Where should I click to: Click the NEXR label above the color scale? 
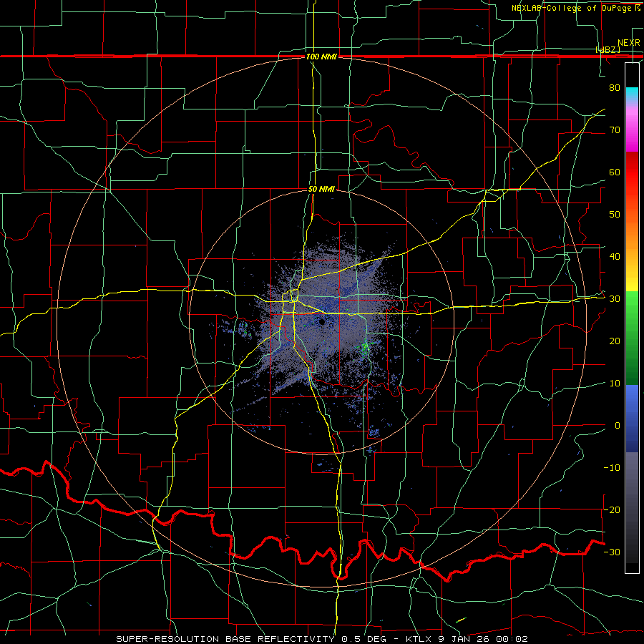[x=629, y=43]
